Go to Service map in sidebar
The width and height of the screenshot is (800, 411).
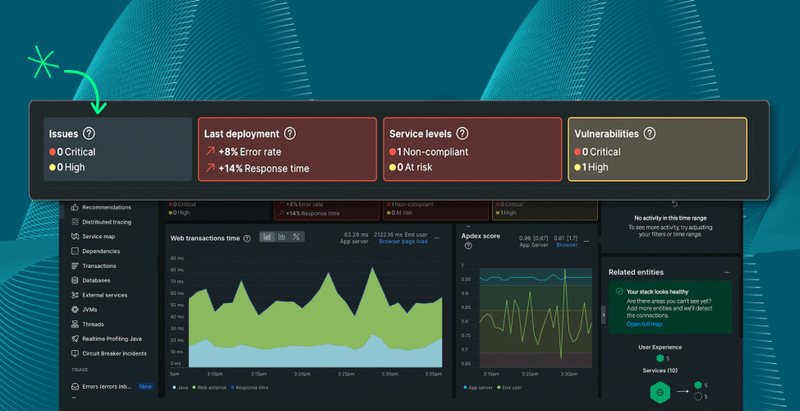click(x=98, y=236)
